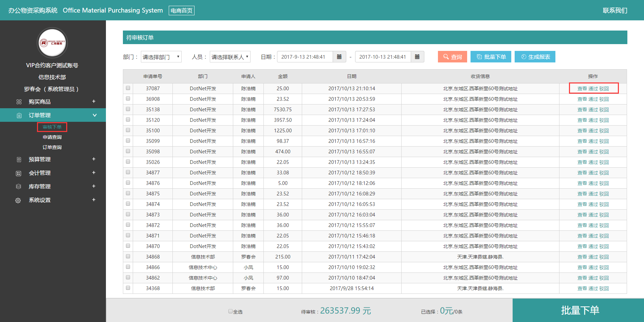644x322 pixels.
Task: Collapse the 订单管理 menu chevron
Action: tap(95, 115)
